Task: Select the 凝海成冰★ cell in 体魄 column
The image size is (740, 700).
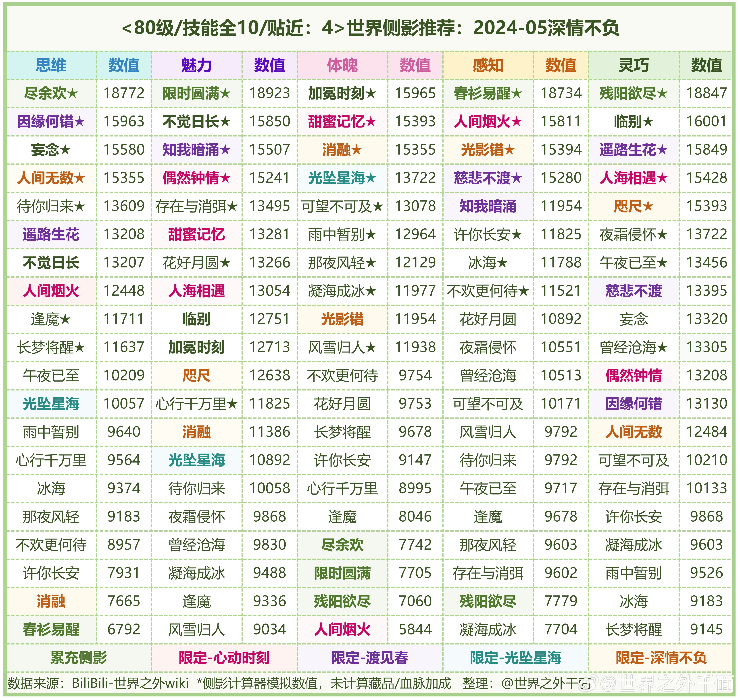Action: click(342, 291)
